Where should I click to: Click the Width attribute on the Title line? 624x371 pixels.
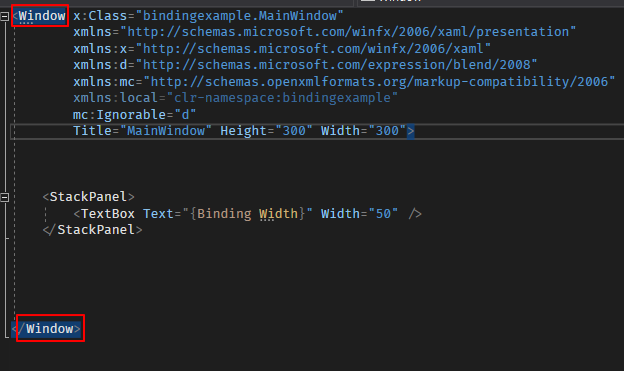pos(340,131)
